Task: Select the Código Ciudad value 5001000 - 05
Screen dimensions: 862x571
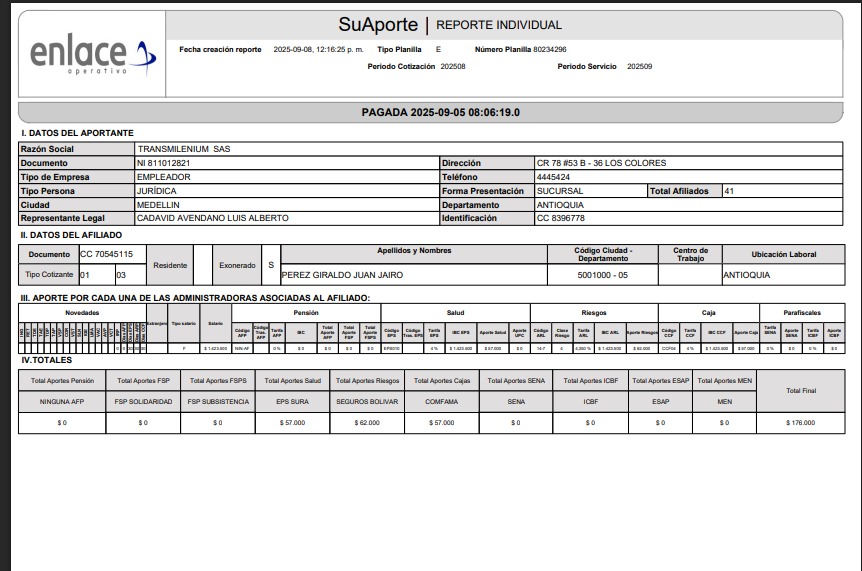Action: 602,274
